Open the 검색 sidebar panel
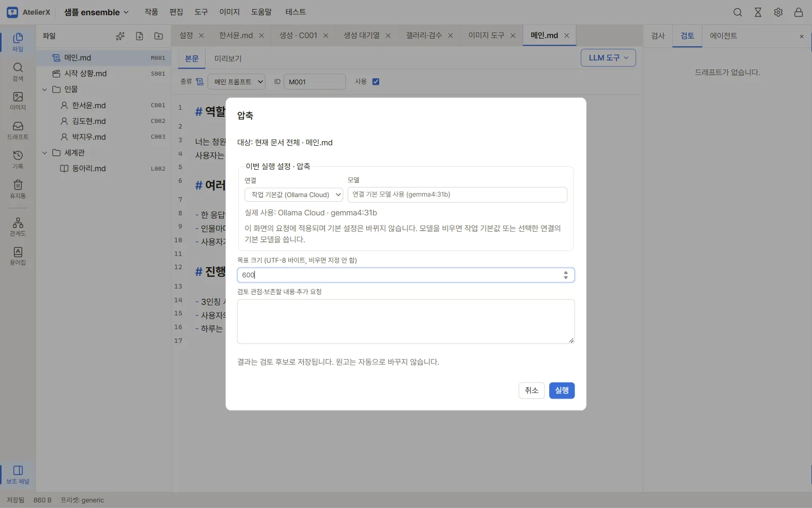The height and width of the screenshot is (508, 812). click(x=18, y=72)
